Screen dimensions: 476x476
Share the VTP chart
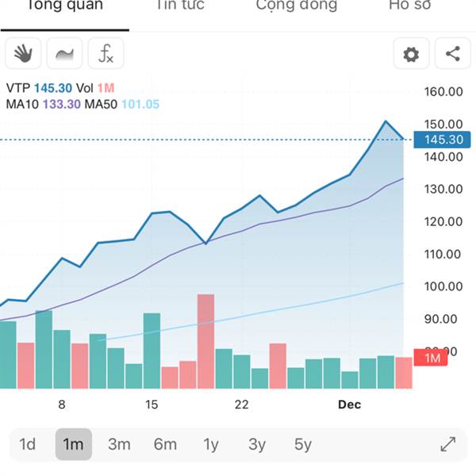[453, 54]
